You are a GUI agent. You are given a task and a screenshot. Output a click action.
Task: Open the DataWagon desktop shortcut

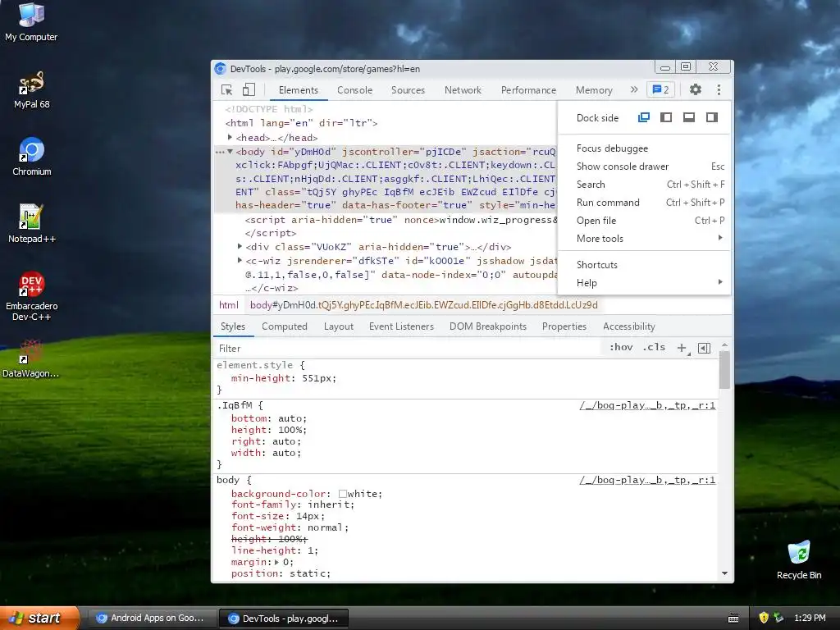[31, 358]
